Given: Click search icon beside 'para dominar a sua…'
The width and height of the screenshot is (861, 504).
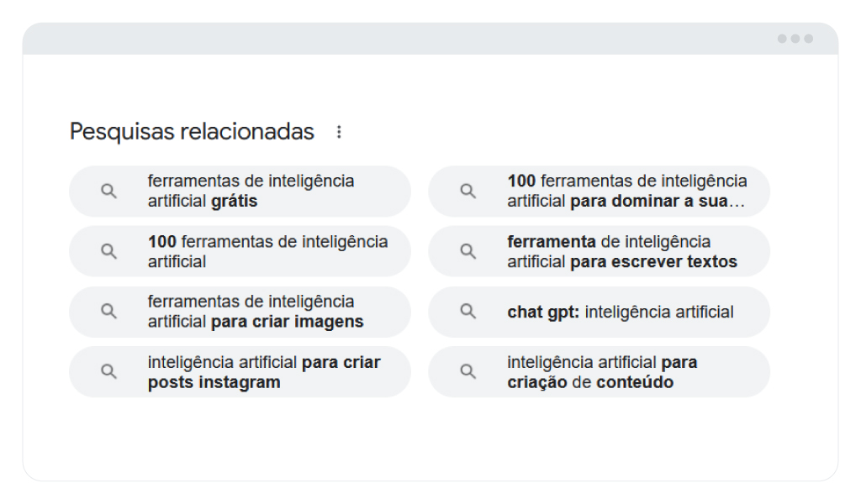Looking at the screenshot, I should click(x=467, y=191).
